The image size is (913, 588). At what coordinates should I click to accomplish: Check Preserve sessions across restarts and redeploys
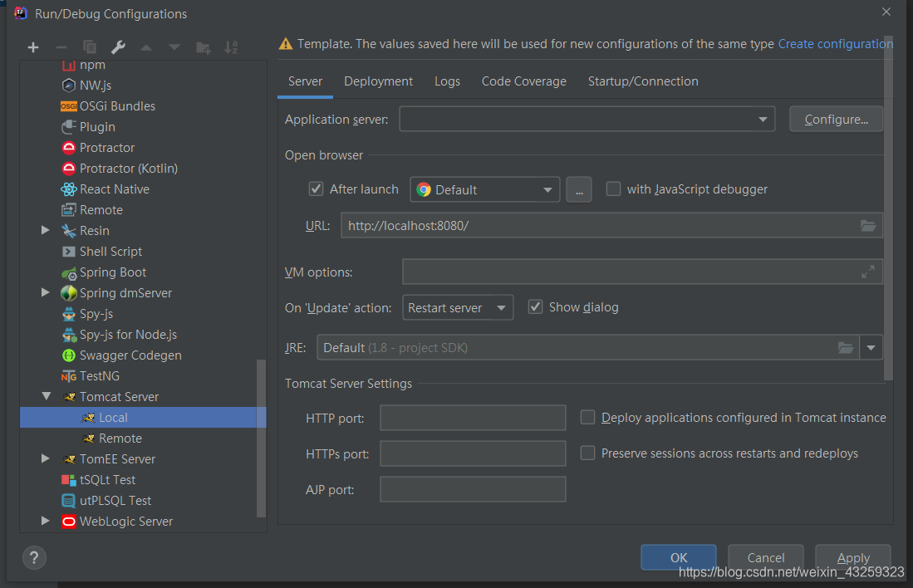[x=587, y=453]
